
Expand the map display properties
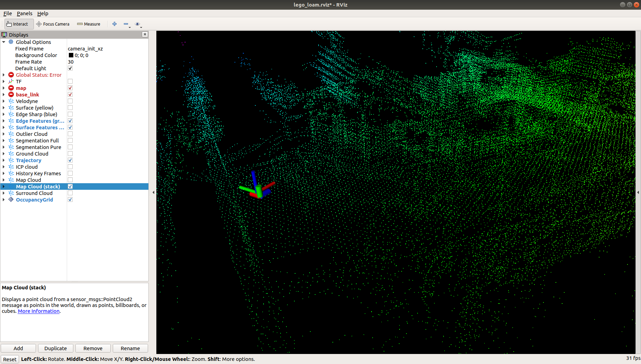4,88
